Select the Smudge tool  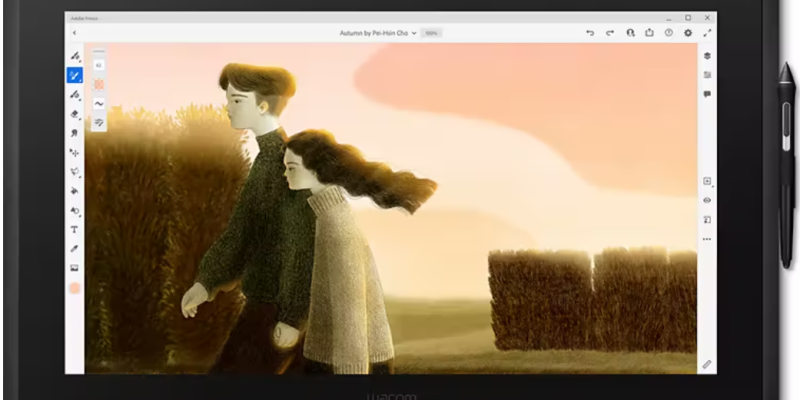[74, 133]
